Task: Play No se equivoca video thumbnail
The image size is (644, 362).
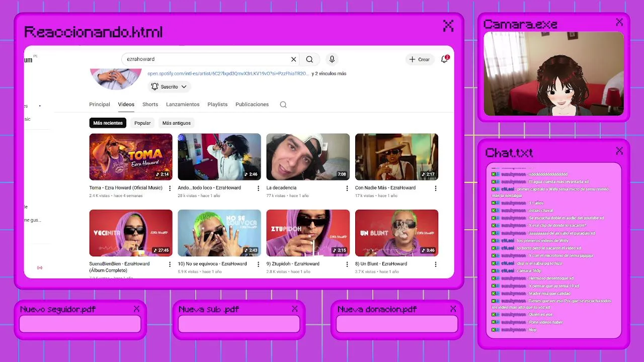Action: click(219, 233)
